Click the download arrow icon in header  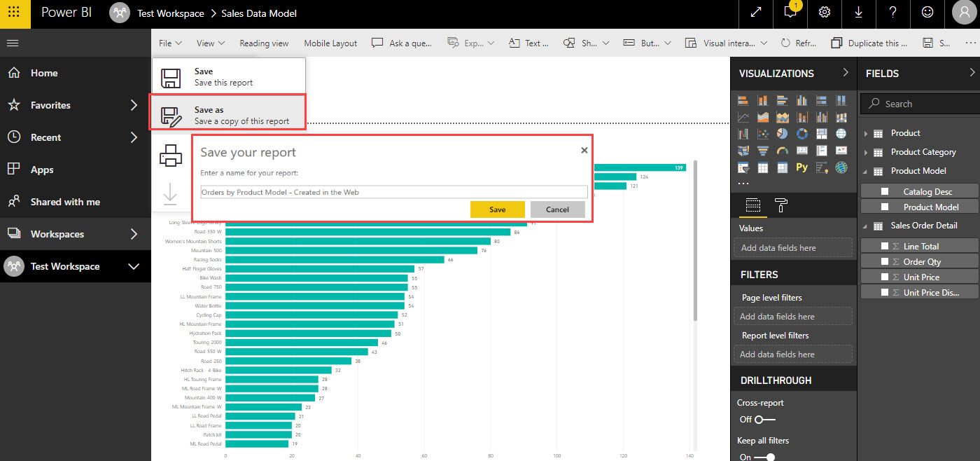[x=859, y=13]
